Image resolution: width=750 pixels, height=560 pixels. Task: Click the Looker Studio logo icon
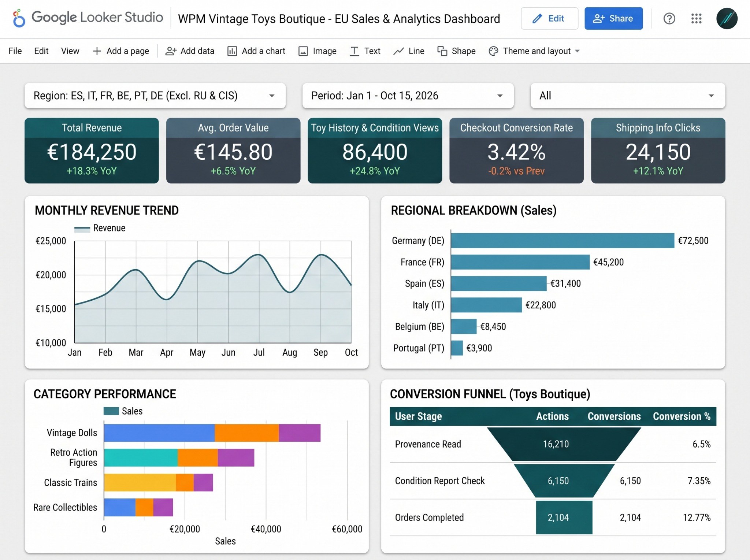coord(19,18)
